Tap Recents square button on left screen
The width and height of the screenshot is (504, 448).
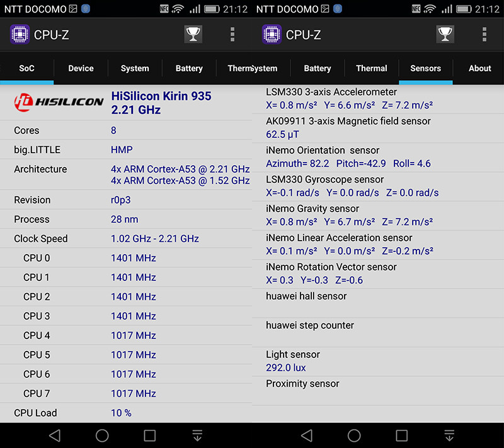[150, 435]
